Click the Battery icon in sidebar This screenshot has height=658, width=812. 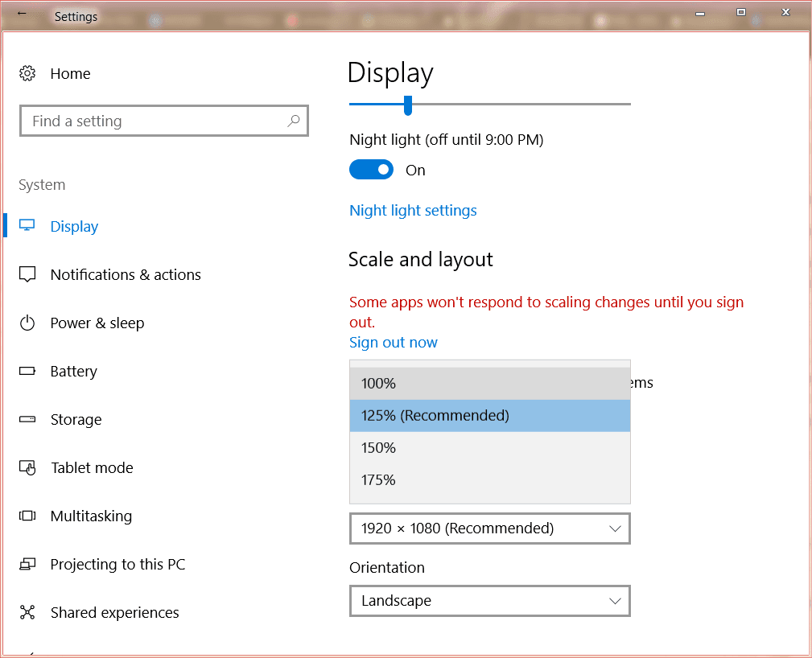point(27,371)
